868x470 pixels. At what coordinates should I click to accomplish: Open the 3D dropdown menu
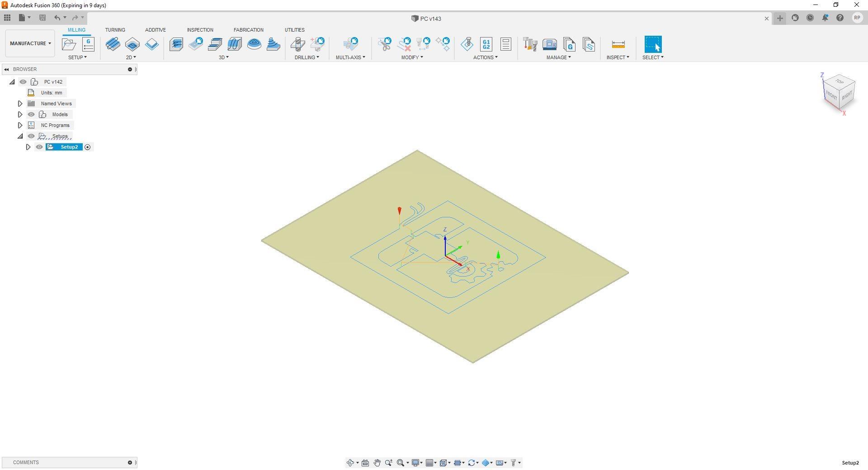[x=224, y=57]
